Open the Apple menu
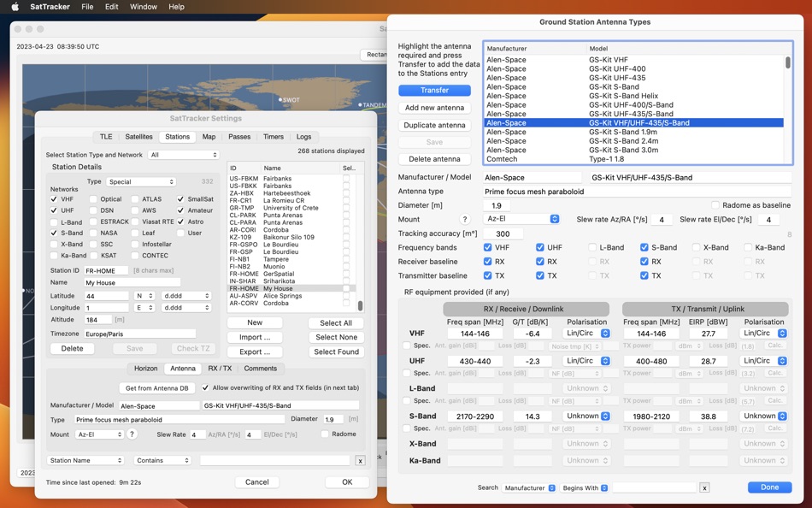The height and width of the screenshot is (508, 812). tap(15, 7)
